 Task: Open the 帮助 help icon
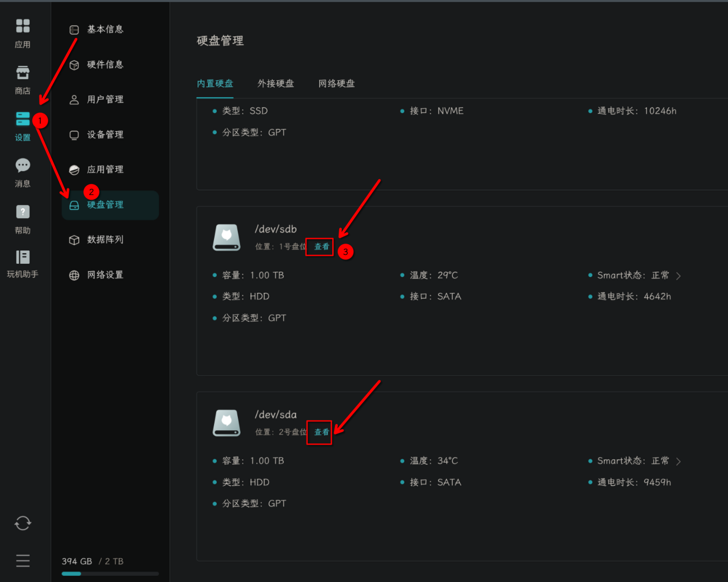pos(23,212)
